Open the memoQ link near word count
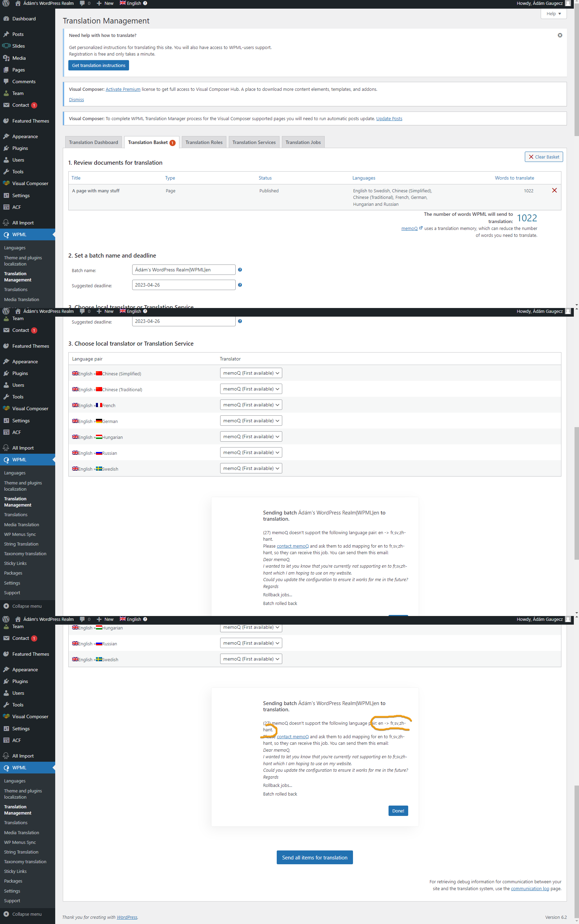The image size is (579, 924). 409,229
